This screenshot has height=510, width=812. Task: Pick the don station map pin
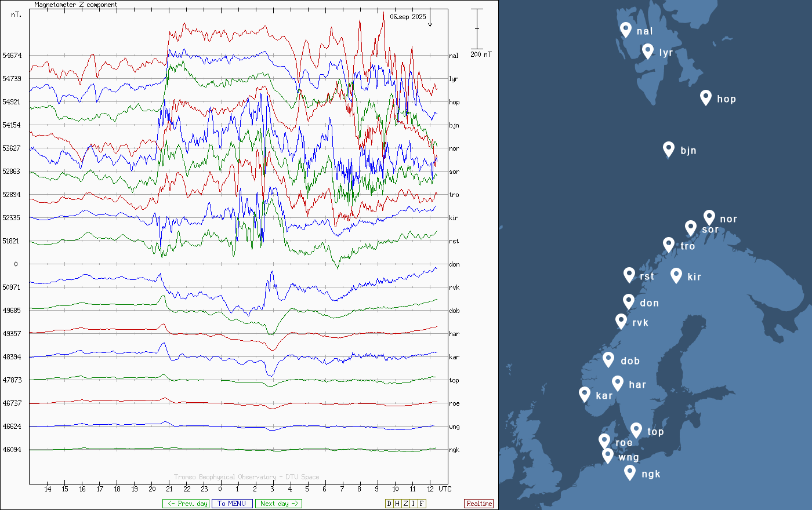629,301
